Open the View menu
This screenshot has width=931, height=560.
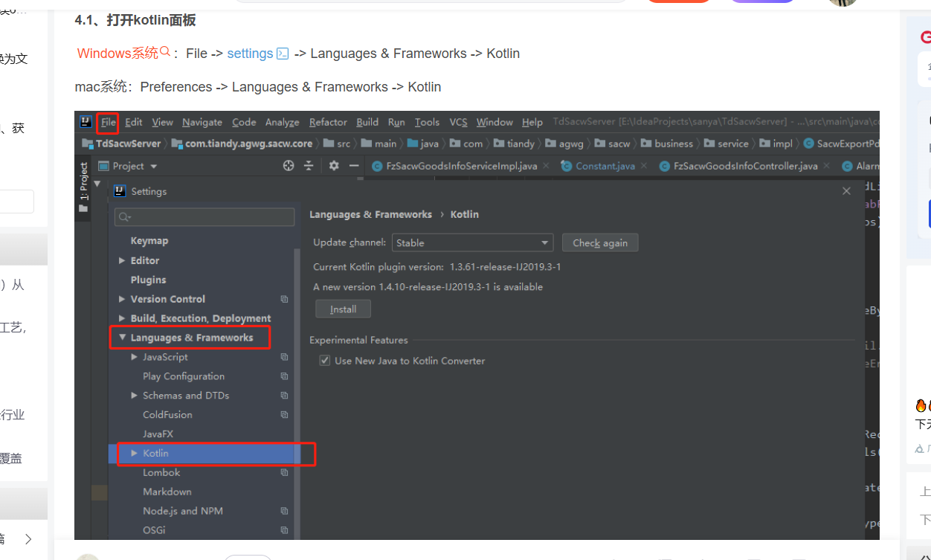(x=162, y=122)
